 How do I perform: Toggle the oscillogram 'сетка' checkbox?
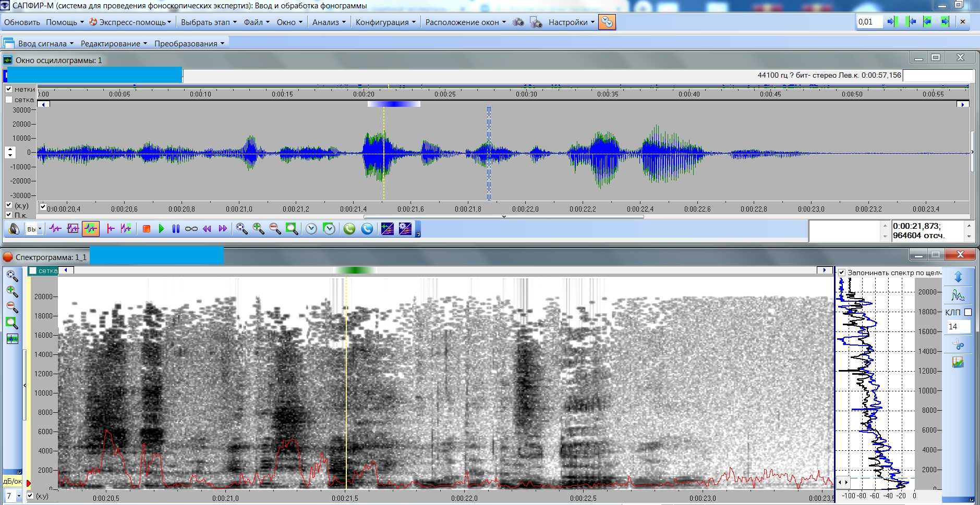9,100
